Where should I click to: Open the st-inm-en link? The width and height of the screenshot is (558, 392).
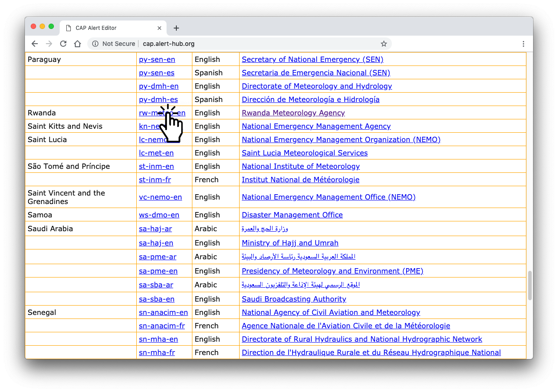coord(156,166)
